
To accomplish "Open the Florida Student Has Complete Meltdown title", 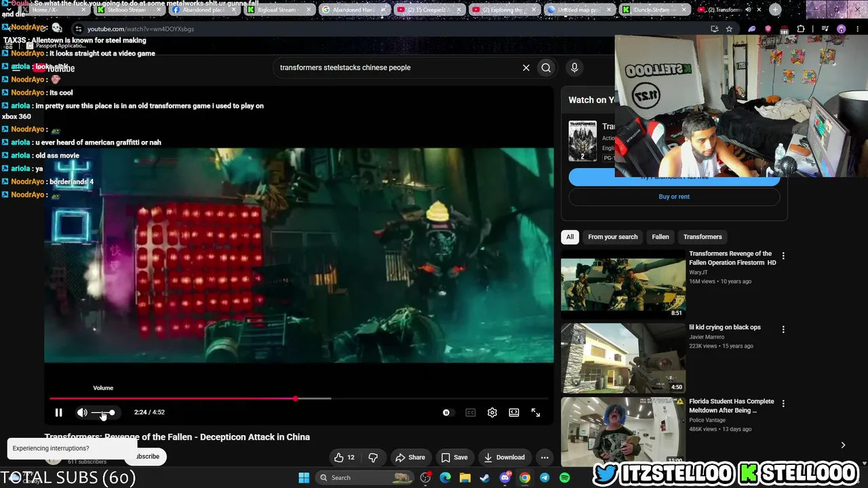I will click(732, 406).
